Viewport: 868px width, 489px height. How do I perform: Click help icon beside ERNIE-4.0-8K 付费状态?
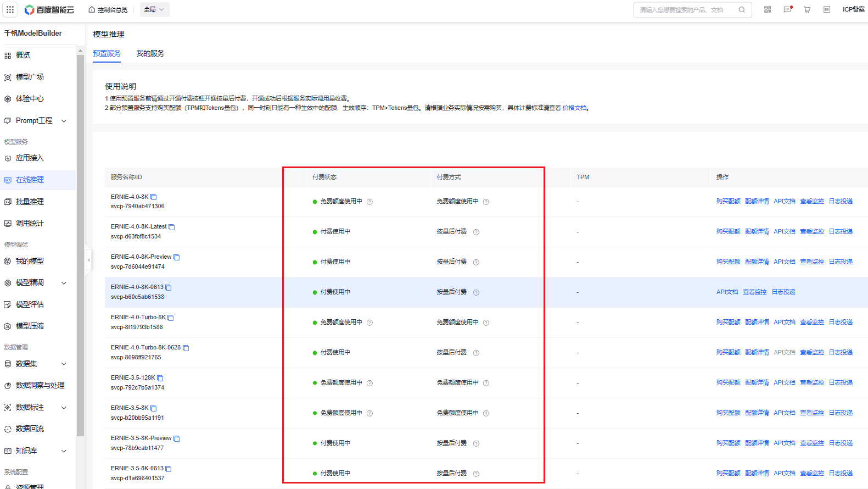pos(370,202)
